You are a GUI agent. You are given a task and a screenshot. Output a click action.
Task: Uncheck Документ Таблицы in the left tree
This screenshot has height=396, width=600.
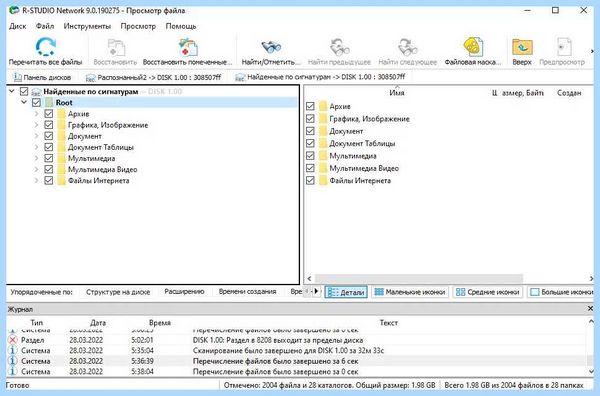49,147
